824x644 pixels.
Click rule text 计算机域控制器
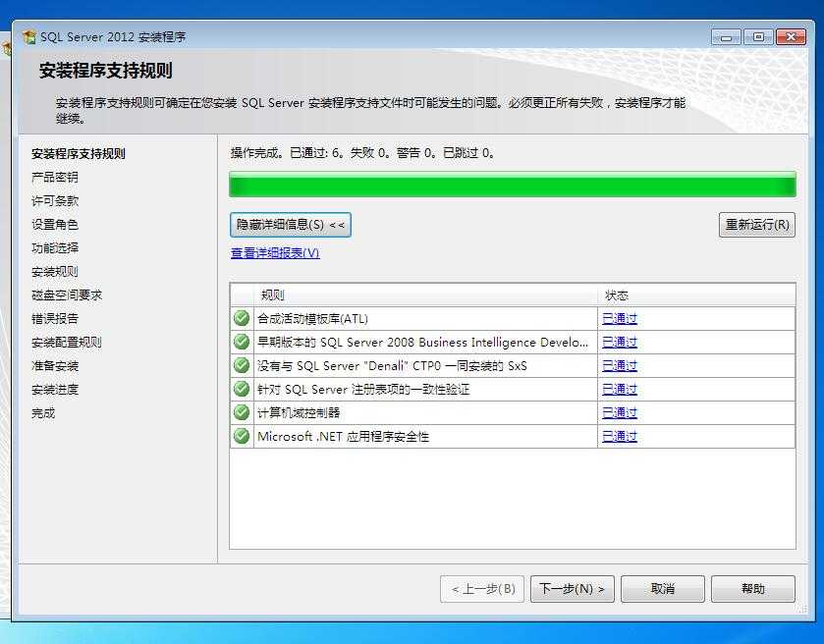coord(299,413)
